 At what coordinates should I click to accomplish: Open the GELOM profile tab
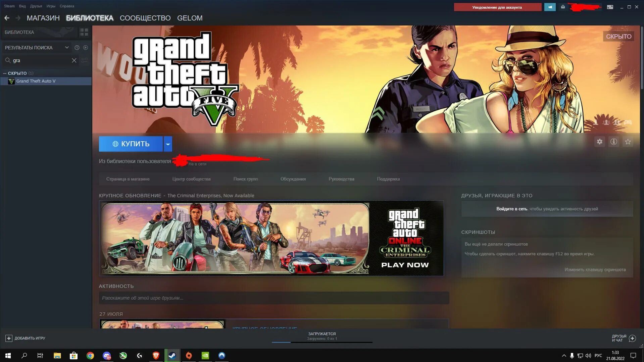(x=190, y=18)
